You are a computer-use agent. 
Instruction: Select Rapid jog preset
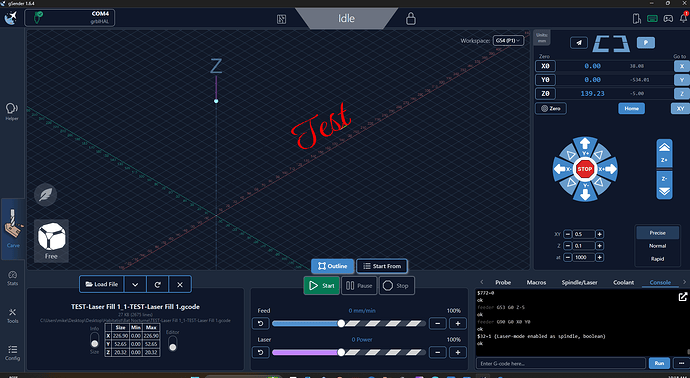pyautogui.click(x=657, y=259)
